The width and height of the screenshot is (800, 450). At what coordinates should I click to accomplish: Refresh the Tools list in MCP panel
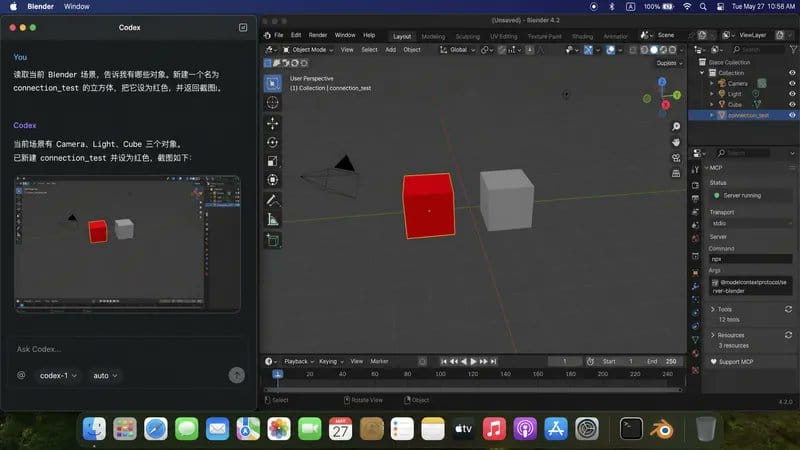pos(788,309)
